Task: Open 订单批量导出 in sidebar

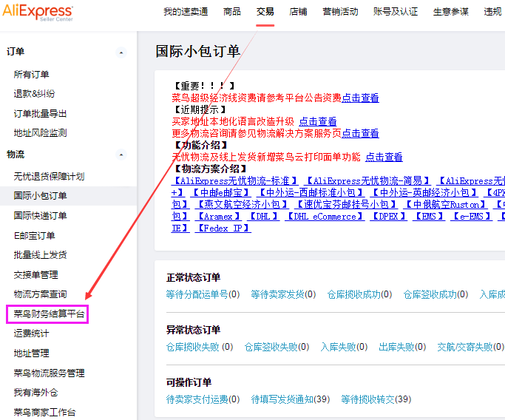Action: coord(40,113)
